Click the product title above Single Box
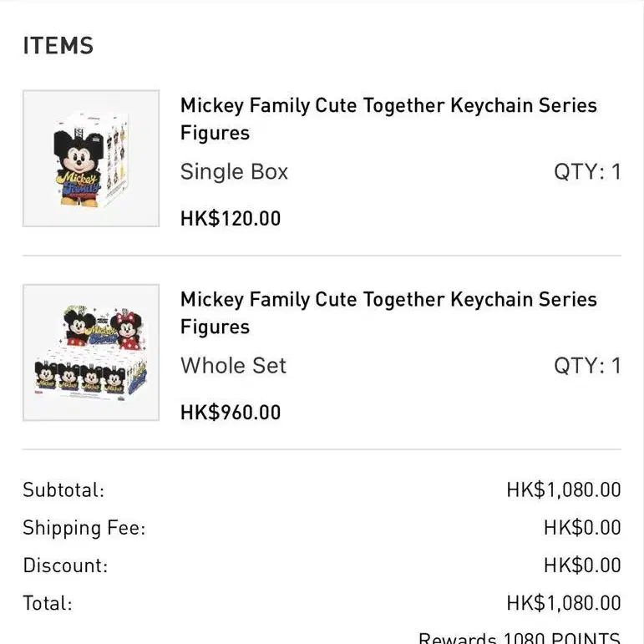This screenshot has width=644, height=644. 388,119
